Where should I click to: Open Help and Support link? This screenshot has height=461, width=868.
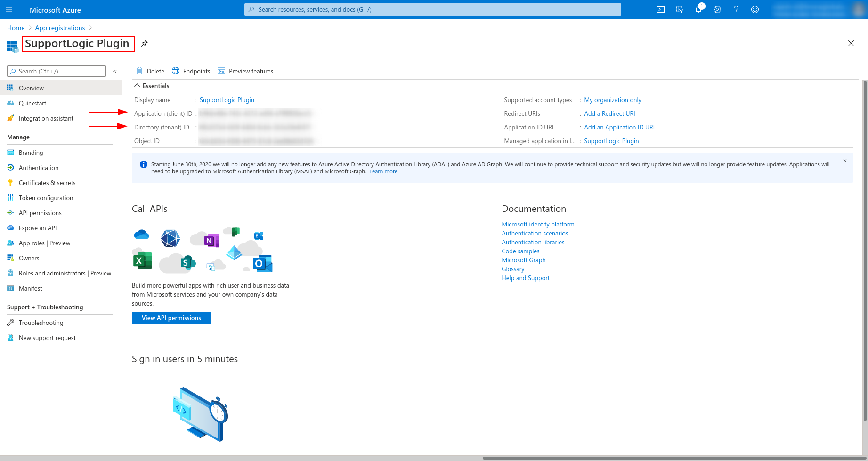(x=526, y=278)
